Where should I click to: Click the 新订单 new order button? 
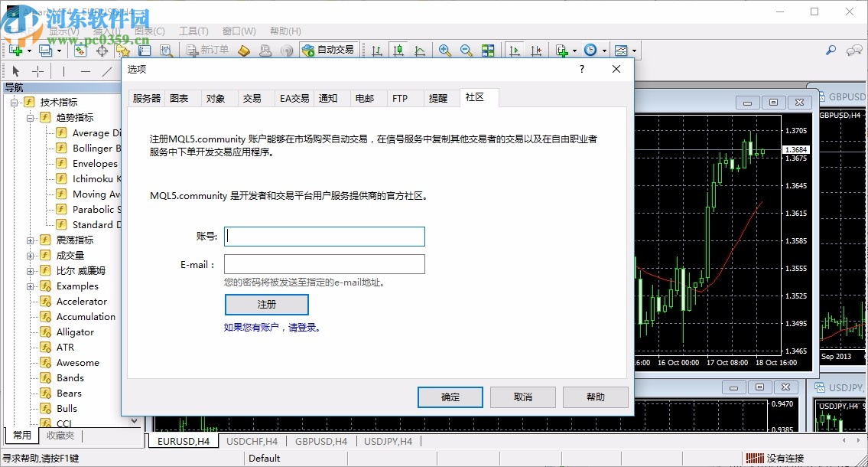coord(207,51)
